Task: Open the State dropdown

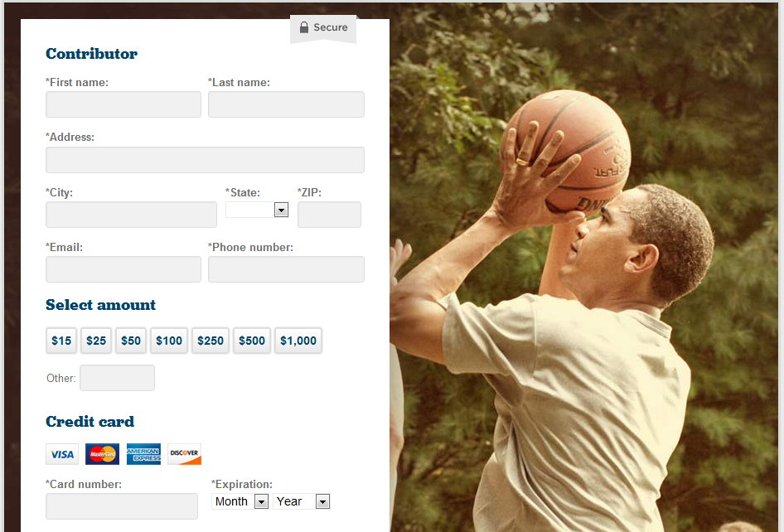Action: click(x=257, y=210)
